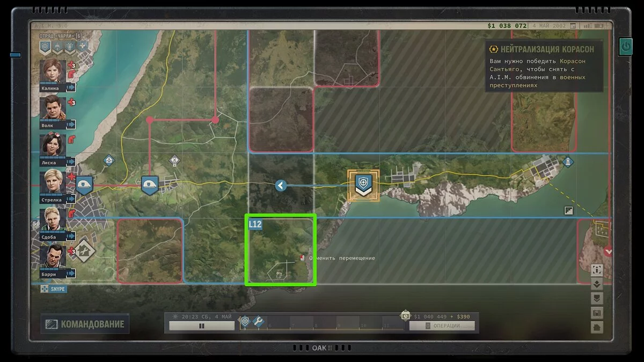Viewport: 644px width, 362px height.
Task: Click the travel arrow icon under Волк
Action: click(71, 124)
